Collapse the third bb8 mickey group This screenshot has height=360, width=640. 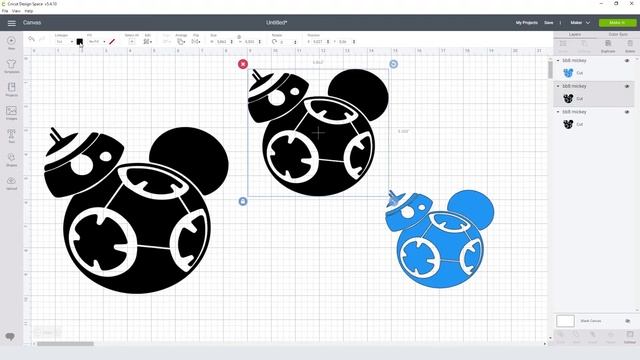click(x=558, y=112)
